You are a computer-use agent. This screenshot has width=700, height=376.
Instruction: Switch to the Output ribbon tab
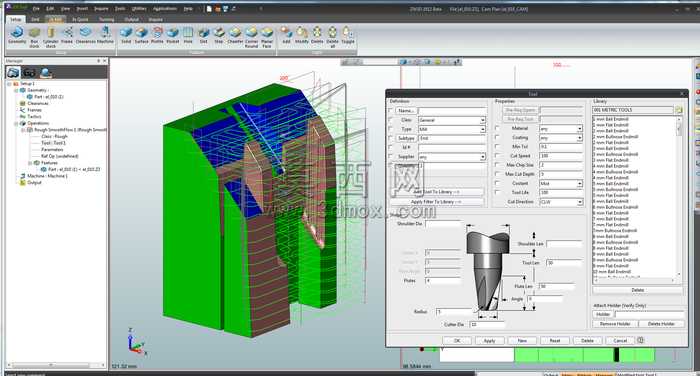point(131,19)
